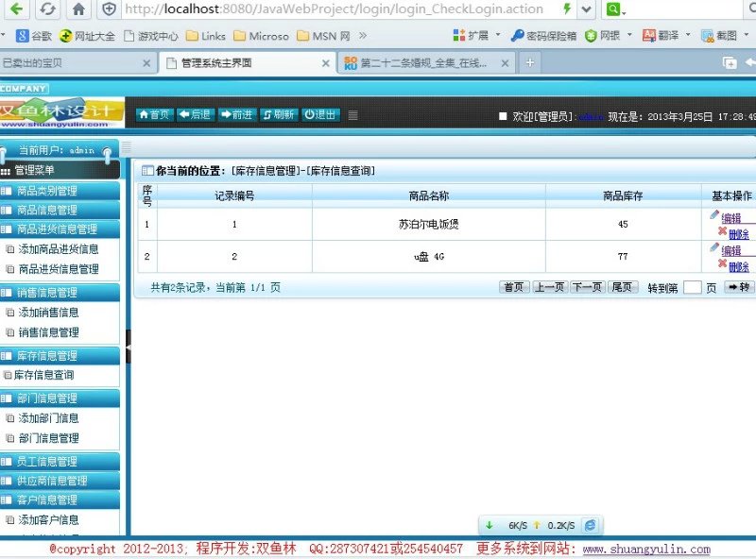The image size is (756, 559).
Task: Delete the 苏泊尔电饭煲 stock record
Action: point(739,235)
